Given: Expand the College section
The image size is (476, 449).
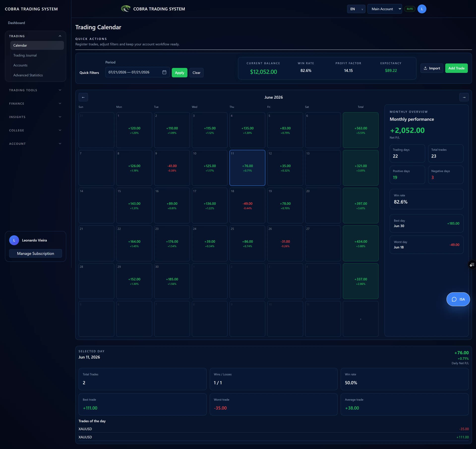Looking at the screenshot, I should click(x=35, y=130).
